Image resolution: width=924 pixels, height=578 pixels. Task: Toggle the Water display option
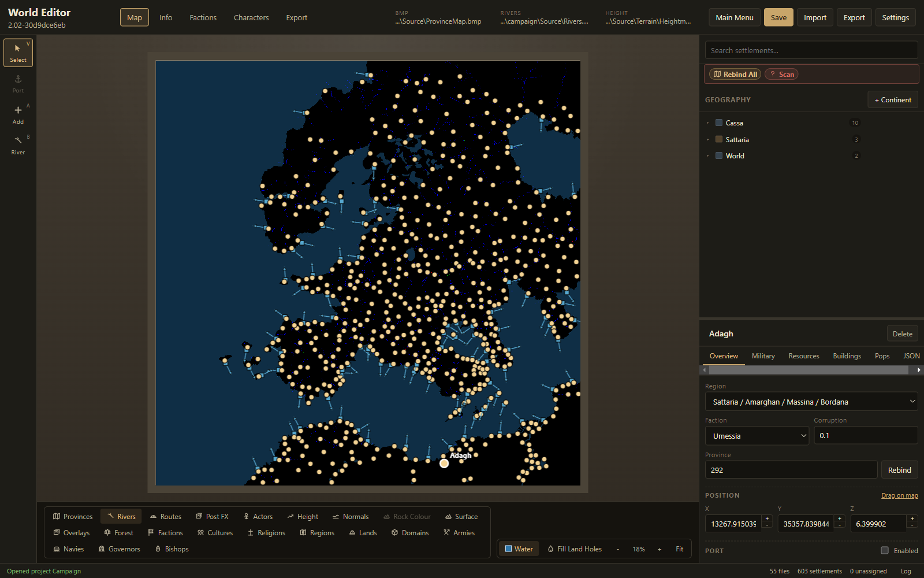519,549
